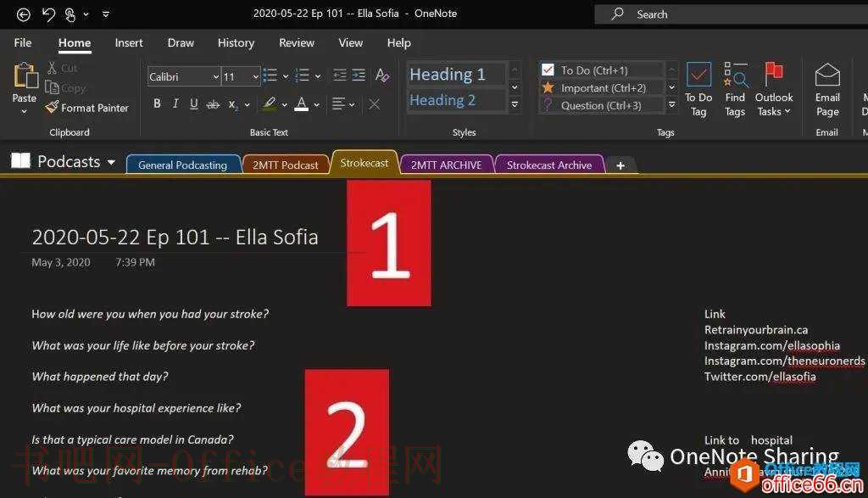Click the Copy button
Viewport: 868px width, 498px height.
pyautogui.click(x=65, y=88)
